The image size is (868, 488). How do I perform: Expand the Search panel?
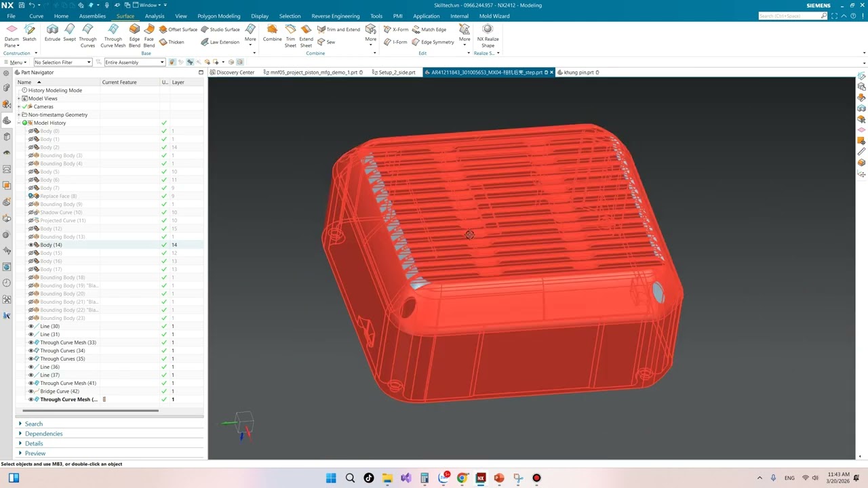pyautogui.click(x=34, y=424)
